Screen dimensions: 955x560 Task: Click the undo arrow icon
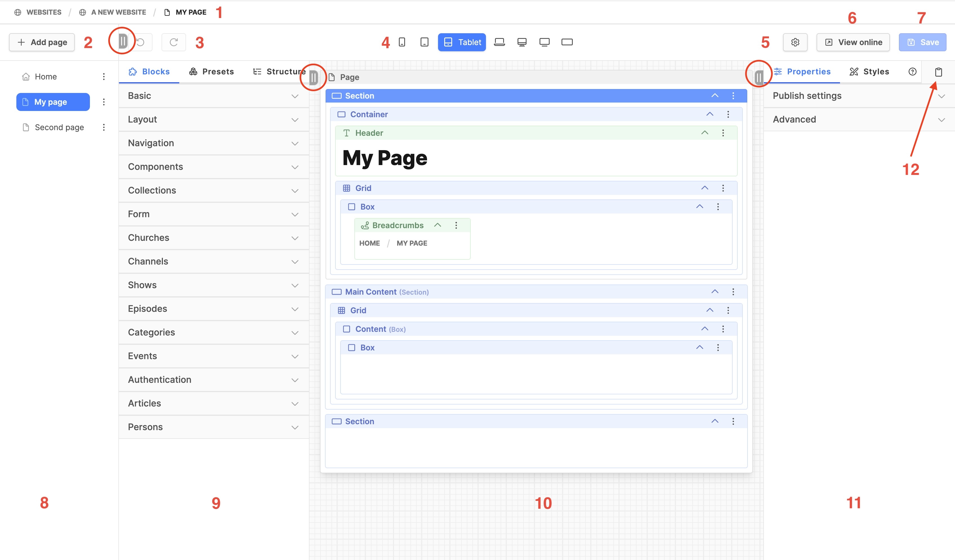141,42
